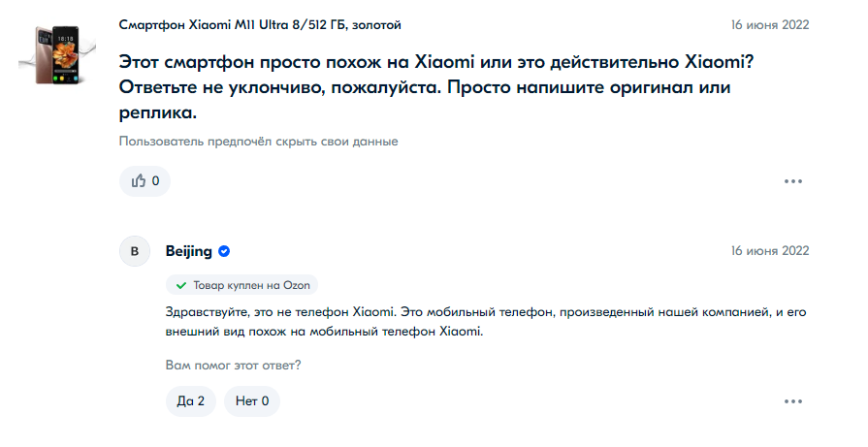The image size is (868, 447).
Task: Click the question's date '16 июня 2022'
Action: [769, 23]
